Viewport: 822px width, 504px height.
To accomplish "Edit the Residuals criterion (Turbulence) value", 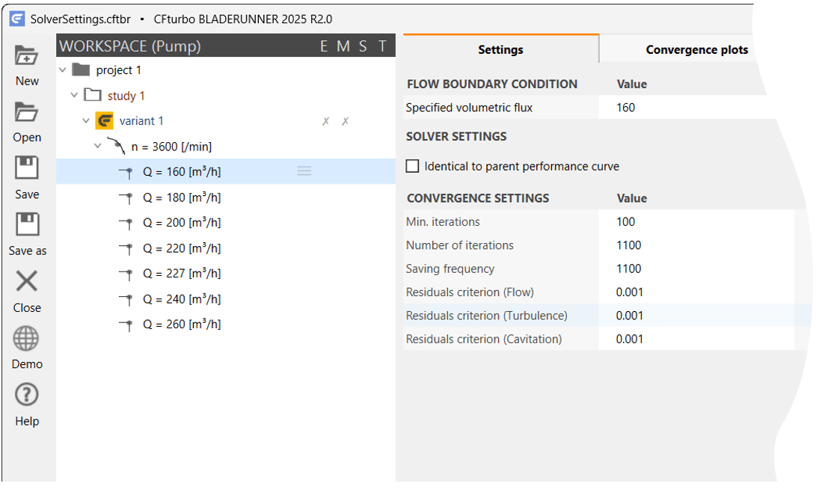I will 629,316.
